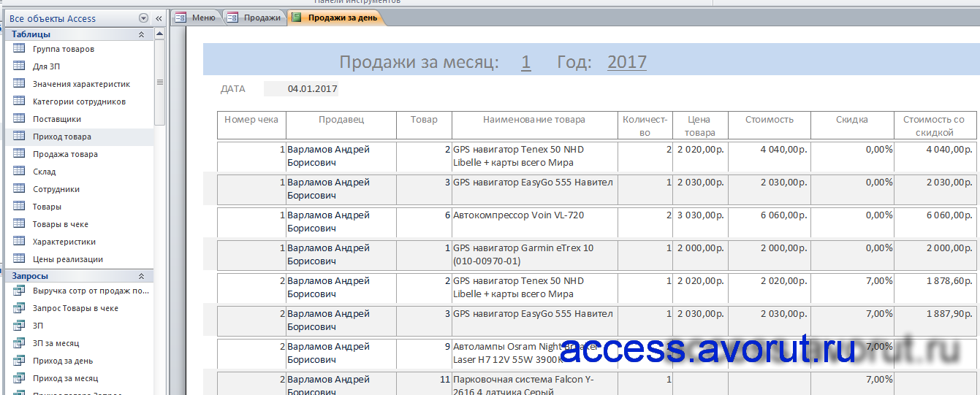Open the Поставщики table icon

coord(19,119)
